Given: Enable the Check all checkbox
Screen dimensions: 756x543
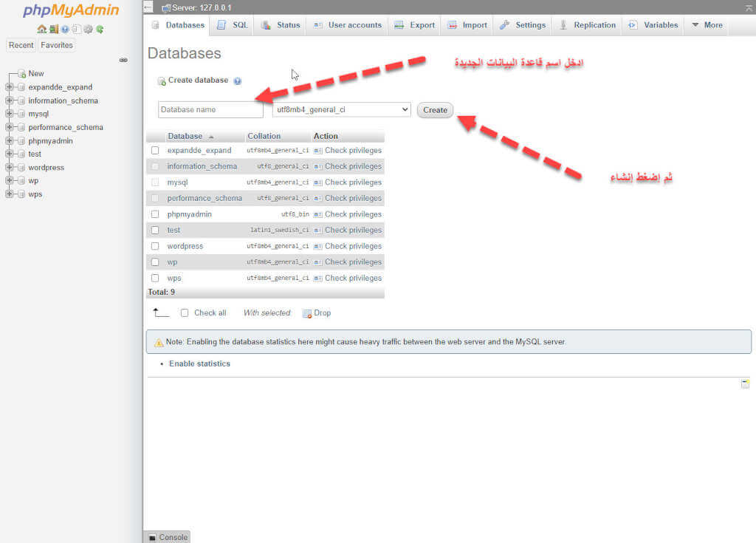Looking at the screenshot, I should 185,313.
